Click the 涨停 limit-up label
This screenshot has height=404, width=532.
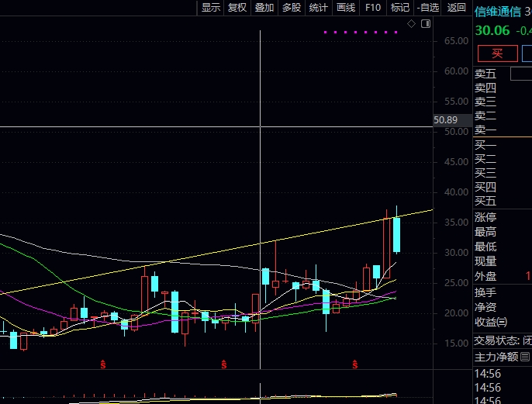tap(485, 217)
